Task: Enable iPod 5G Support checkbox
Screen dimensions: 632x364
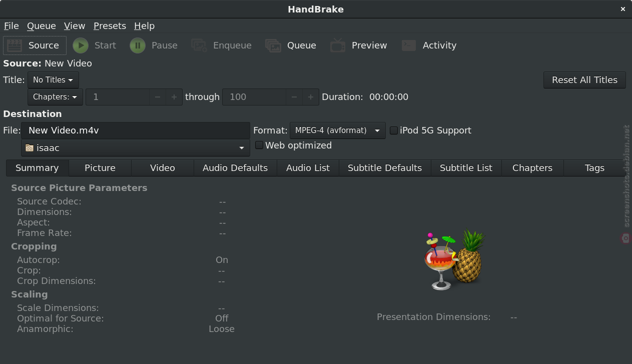Action: coord(394,130)
